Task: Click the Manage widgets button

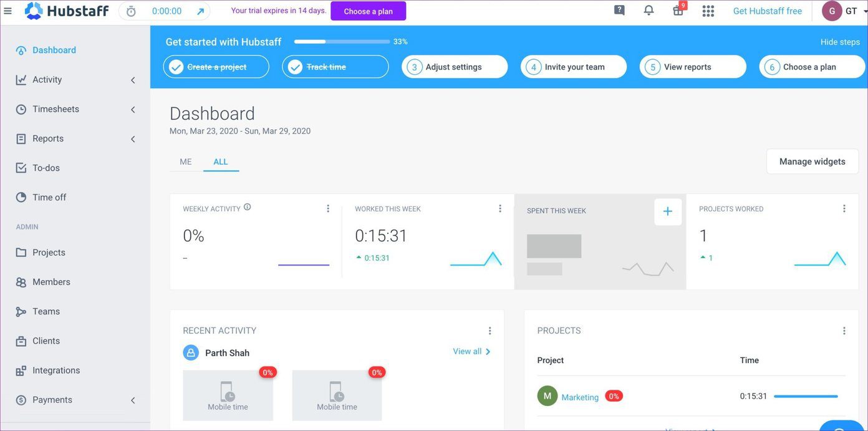Action: tap(813, 162)
